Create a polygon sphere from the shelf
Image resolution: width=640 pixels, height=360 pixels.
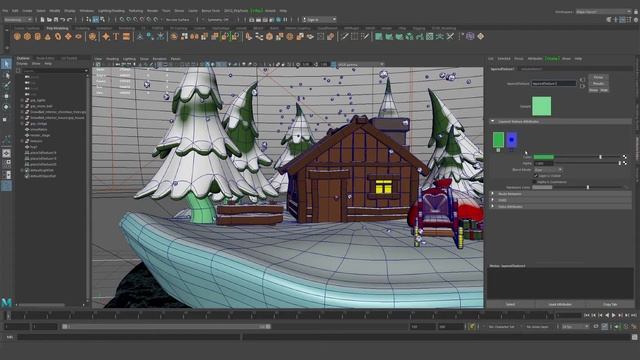17,36
